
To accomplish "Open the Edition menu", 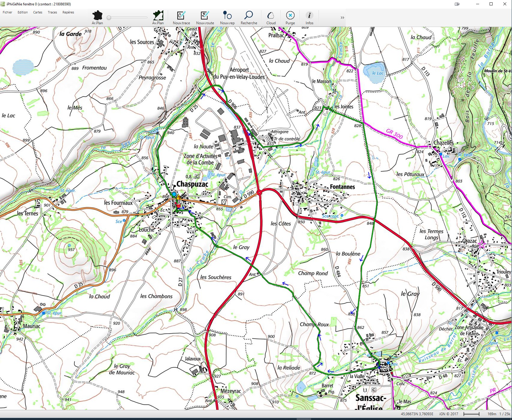I will (x=22, y=12).
